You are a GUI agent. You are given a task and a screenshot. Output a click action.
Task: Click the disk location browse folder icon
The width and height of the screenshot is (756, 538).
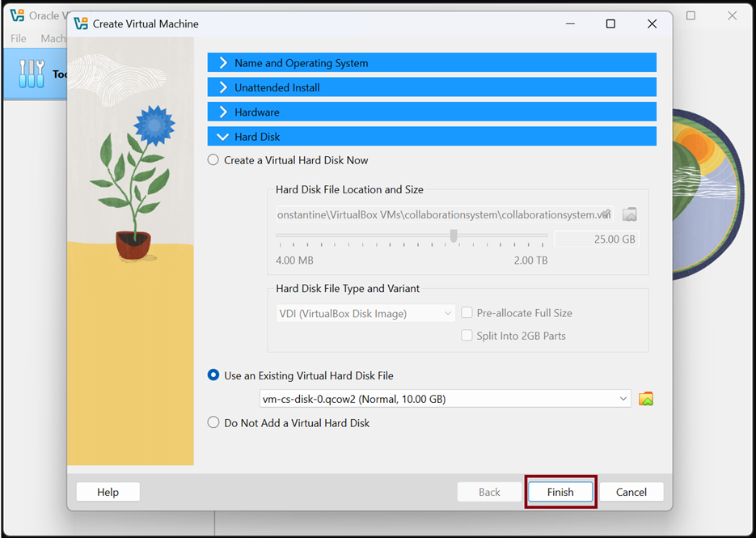click(x=629, y=214)
